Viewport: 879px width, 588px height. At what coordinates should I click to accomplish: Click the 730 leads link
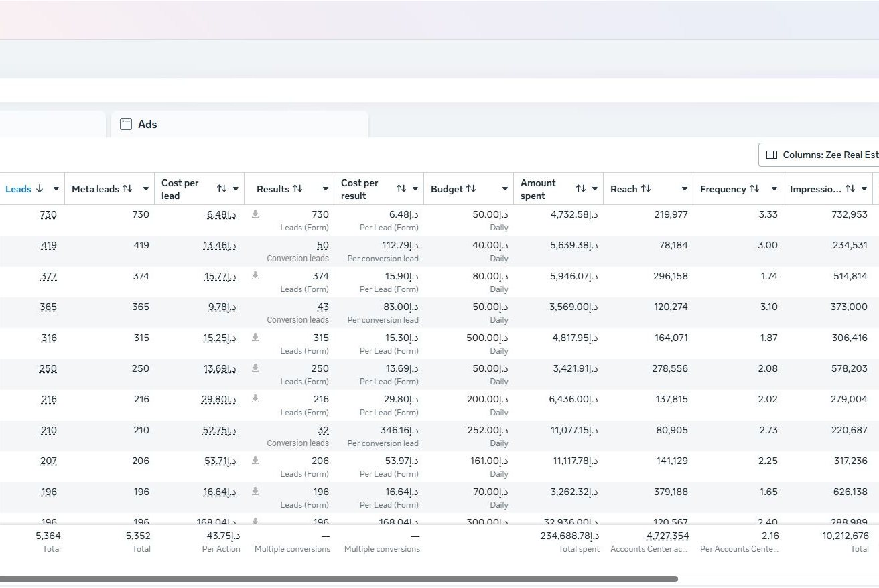click(48, 215)
